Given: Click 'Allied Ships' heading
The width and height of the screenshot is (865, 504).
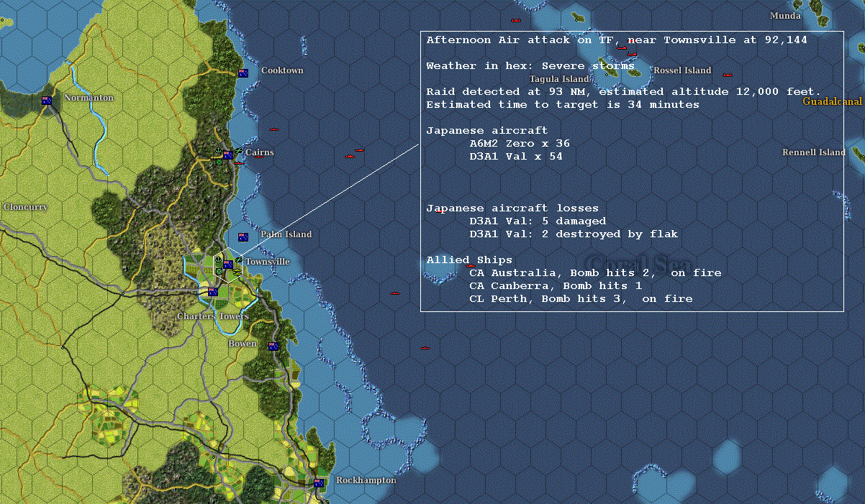Looking at the screenshot, I should [x=469, y=260].
